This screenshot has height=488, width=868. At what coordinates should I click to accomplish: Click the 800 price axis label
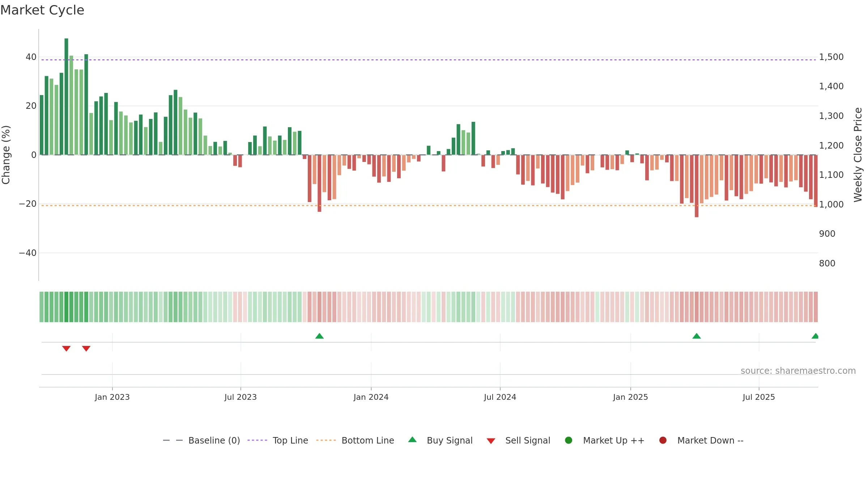827,263
